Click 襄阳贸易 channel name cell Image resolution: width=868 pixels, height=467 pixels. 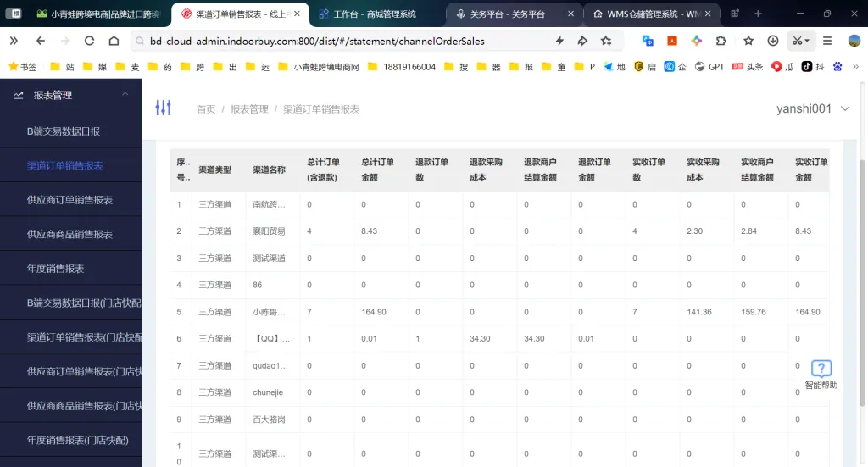coord(269,231)
